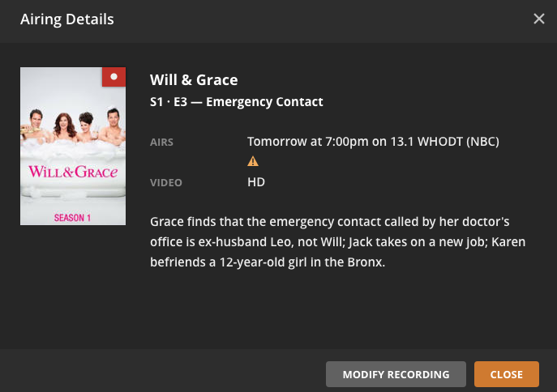The width and height of the screenshot is (557, 392).
Task: Click the airing time and channel text
Action: tap(373, 142)
